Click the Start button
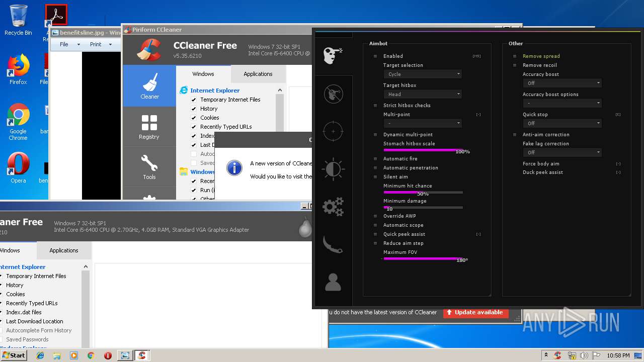The height and width of the screenshot is (362, 644). 14,355
